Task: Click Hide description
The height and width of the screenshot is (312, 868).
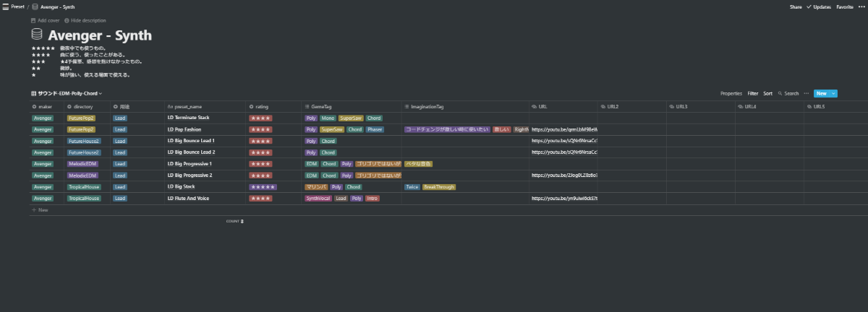Action: (85, 20)
